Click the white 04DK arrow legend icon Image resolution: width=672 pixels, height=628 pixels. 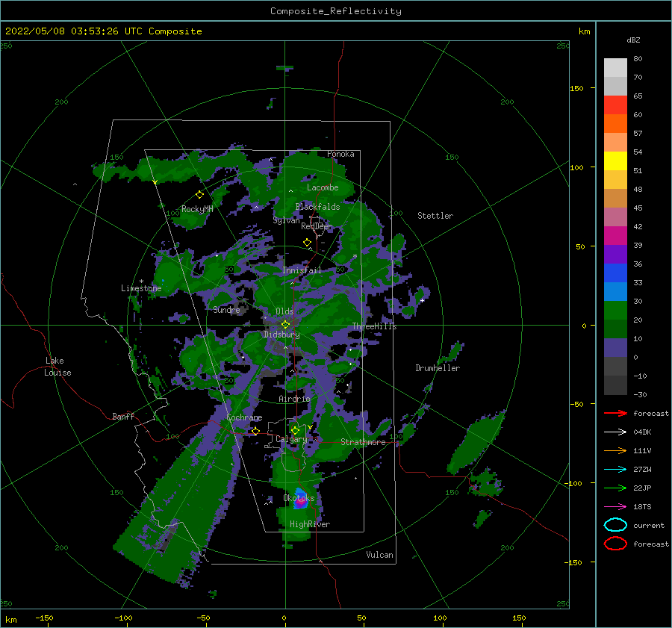(615, 432)
